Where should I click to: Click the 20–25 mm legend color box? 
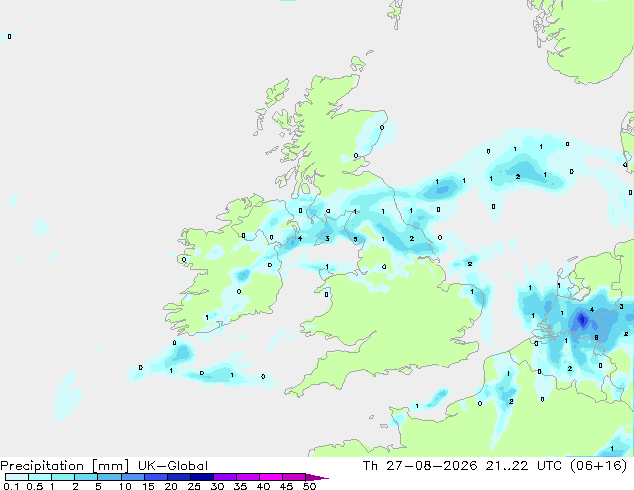[179, 477]
